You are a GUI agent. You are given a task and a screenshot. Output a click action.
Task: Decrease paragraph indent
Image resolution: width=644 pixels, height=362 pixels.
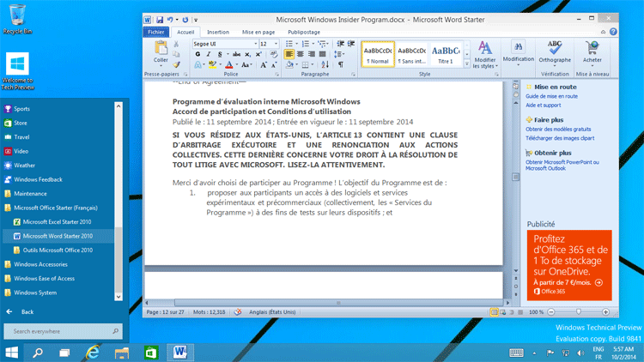(341, 44)
